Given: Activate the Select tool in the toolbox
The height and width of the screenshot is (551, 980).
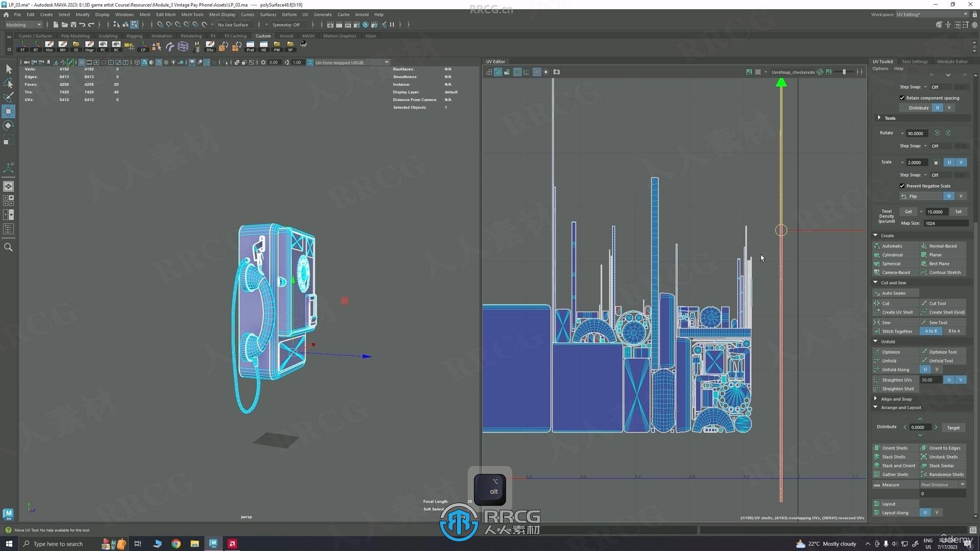Looking at the screenshot, I should point(9,69).
